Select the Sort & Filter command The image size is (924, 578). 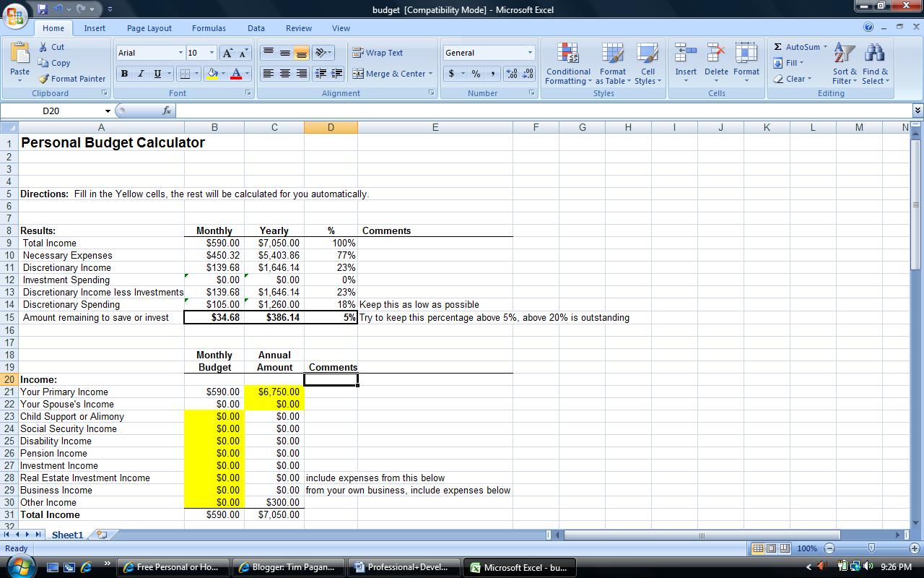(x=843, y=64)
